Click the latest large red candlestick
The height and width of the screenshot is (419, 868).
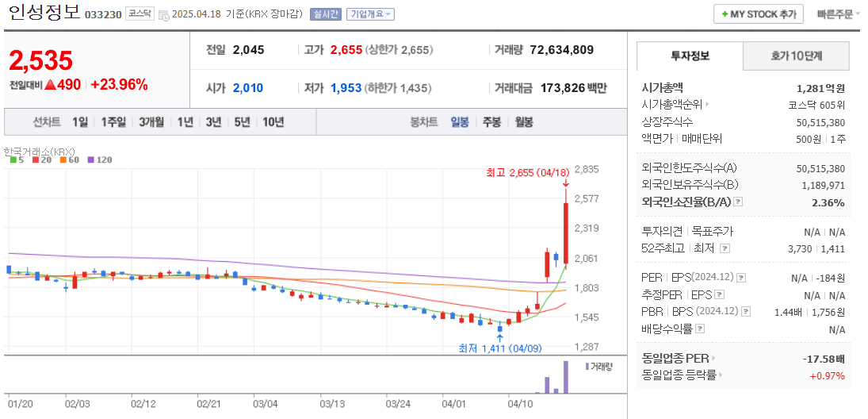566,233
